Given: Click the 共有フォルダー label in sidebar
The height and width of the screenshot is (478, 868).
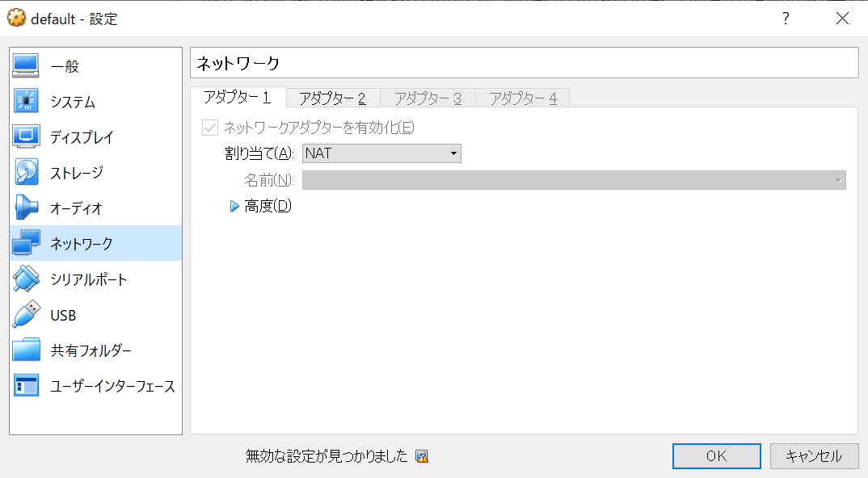Looking at the screenshot, I should point(91,350).
